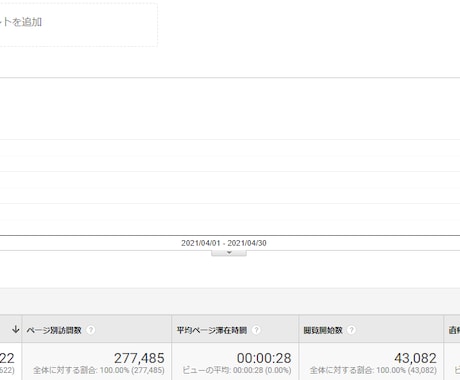Sort by ページ別訪問数 column header
The image size is (460, 380).
[54, 330]
